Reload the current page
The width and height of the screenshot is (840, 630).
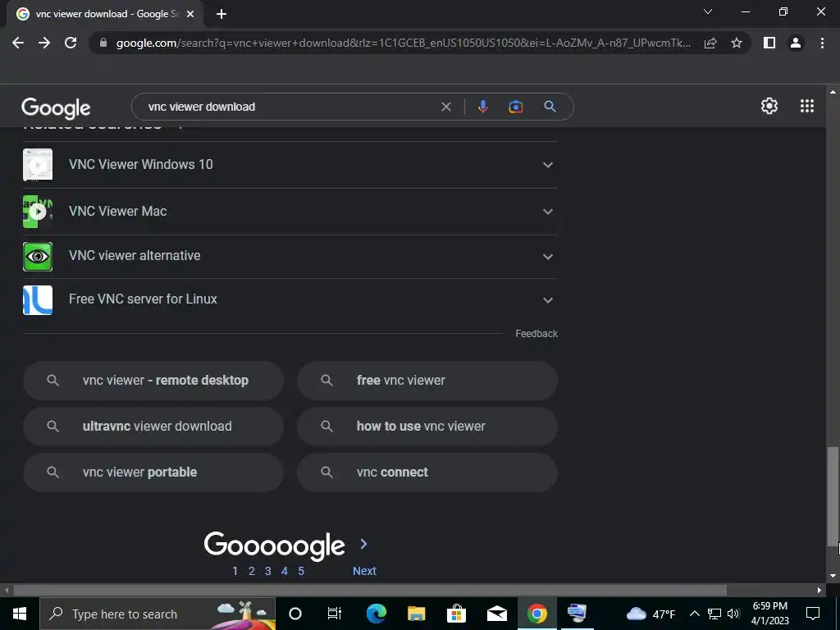pos(71,43)
